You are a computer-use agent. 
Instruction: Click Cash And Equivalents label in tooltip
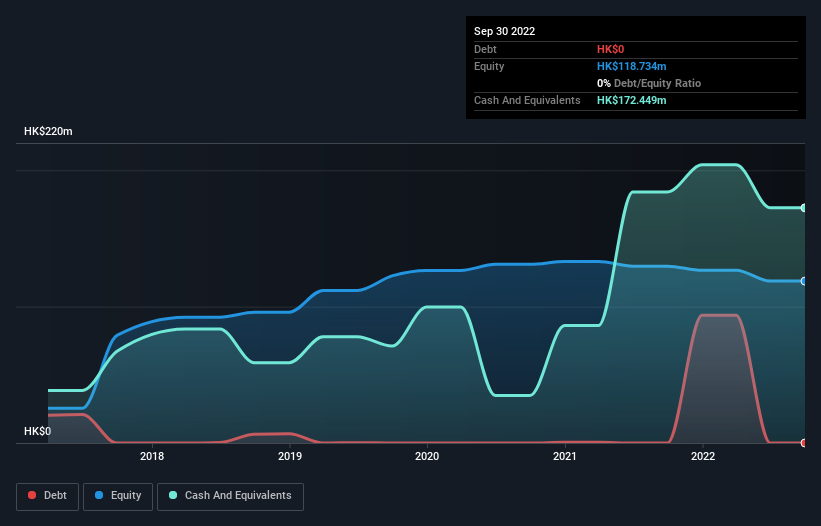pos(527,100)
